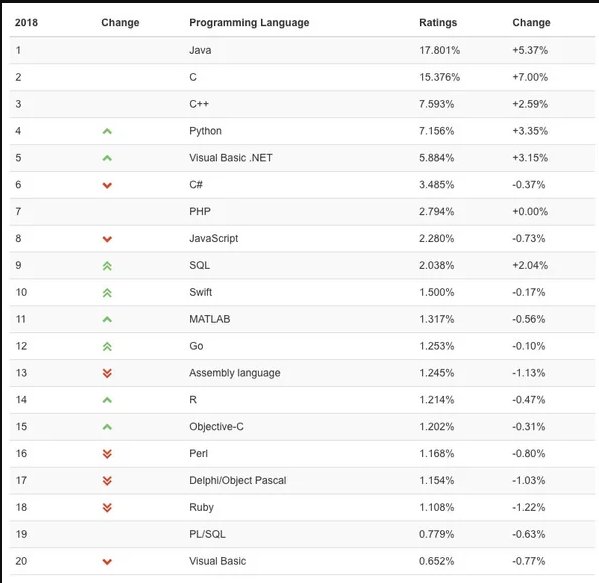Click the green up arrow beside Python
The image size is (599, 583).
(107, 131)
